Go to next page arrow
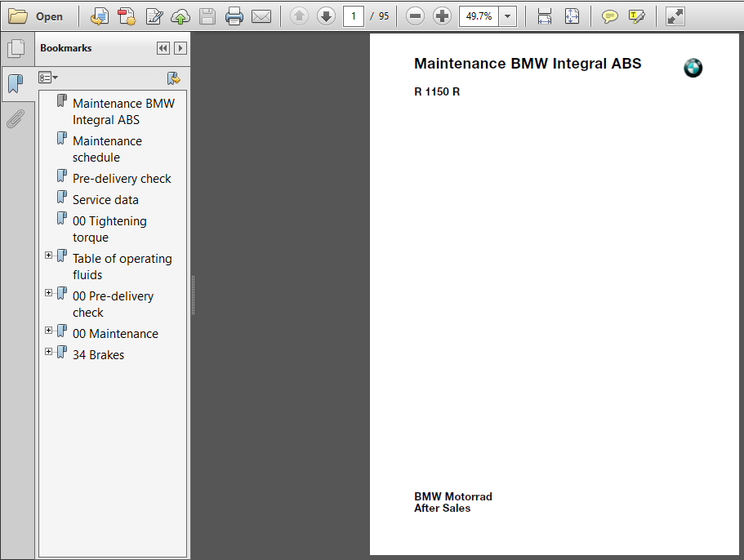The height and width of the screenshot is (560, 744). click(x=326, y=16)
